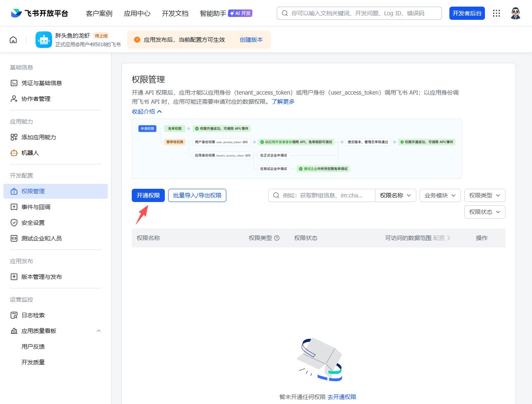The height and width of the screenshot is (404, 532).
Task: Focus the top documentation search field
Action: 359,13
